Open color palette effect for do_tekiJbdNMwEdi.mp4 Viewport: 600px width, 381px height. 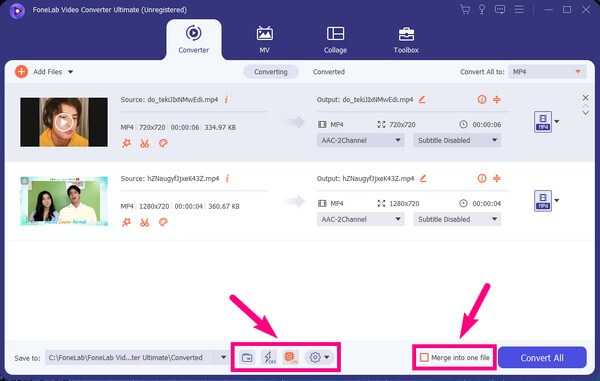coord(163,143)
